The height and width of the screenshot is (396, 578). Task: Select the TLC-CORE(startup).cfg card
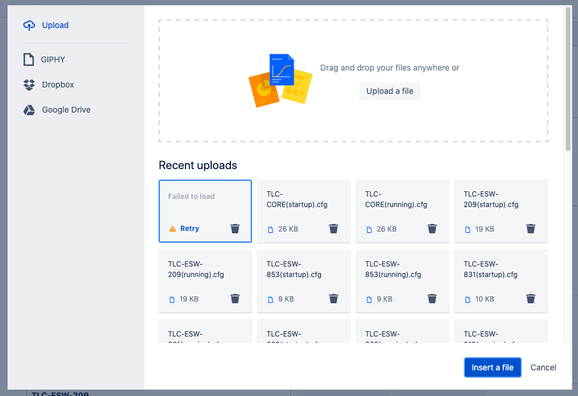tap(304, 211)
